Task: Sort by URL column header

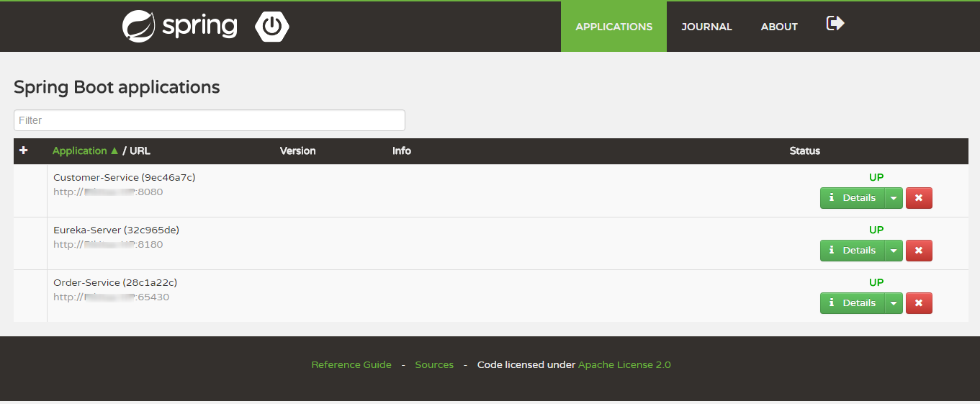Action: [x=140, y=151]
